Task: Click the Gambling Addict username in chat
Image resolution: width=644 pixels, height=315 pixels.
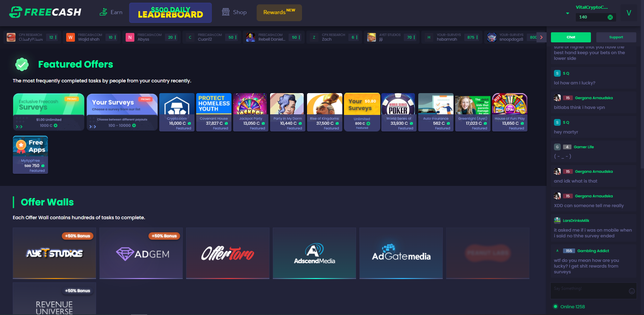Action: tap(593, 251)
